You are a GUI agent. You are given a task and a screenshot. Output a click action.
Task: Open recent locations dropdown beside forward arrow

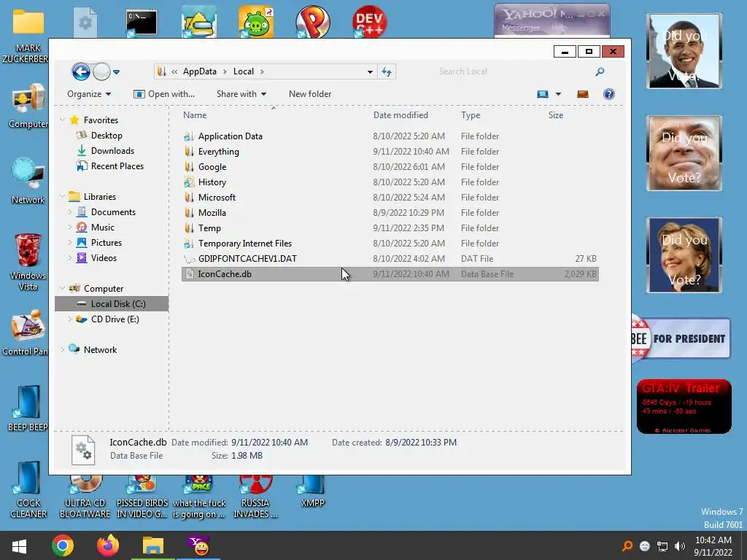point(116,72)
